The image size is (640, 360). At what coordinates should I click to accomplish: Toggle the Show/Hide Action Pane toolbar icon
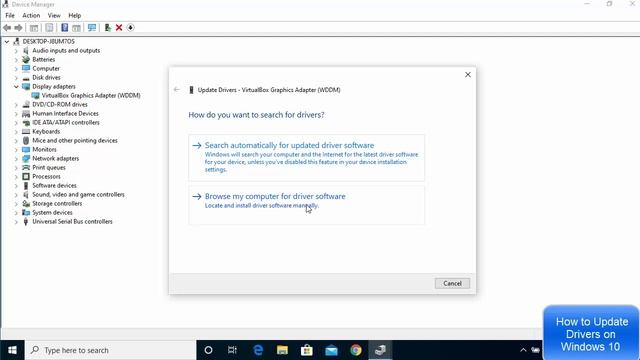76,28
